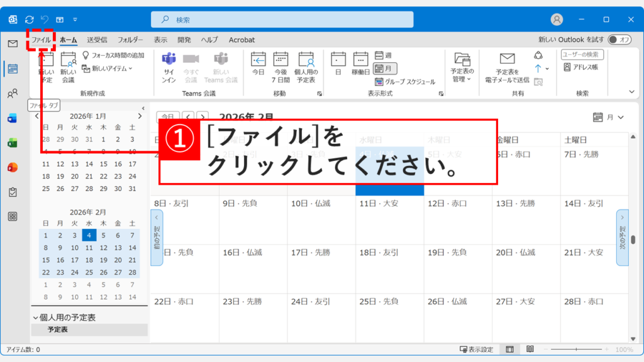This screenshot has height=362, width=644.
Task: Click the 稼働日 (Work Week) view icon
Action: click(x=360, y=63)
